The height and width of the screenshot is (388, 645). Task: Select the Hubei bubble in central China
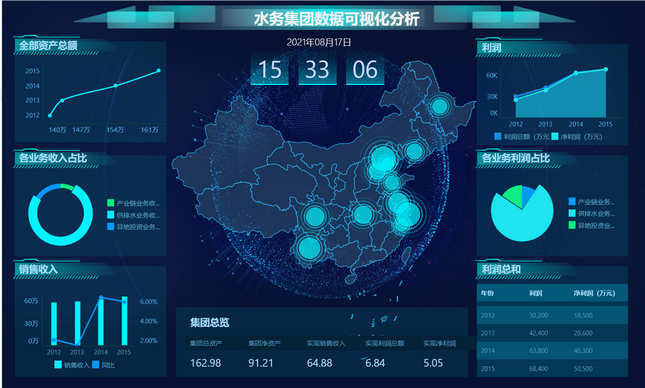pos(363,214)
